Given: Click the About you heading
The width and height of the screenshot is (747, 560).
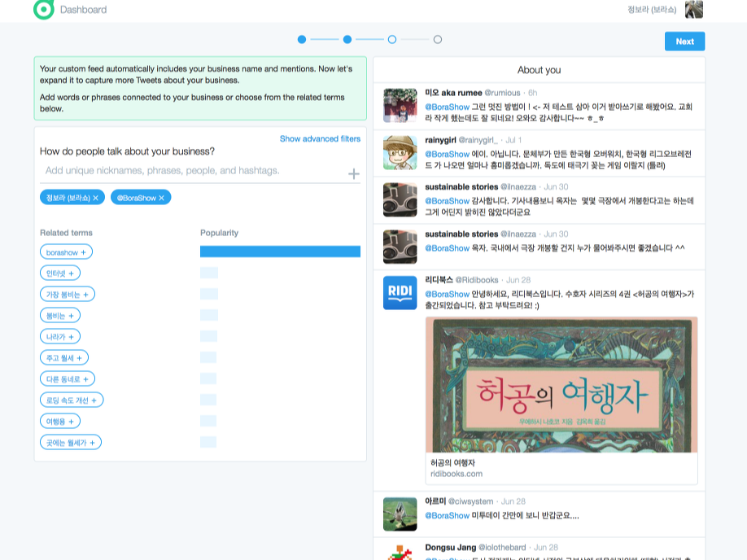Looking at the screenshot, I should 539,70.
